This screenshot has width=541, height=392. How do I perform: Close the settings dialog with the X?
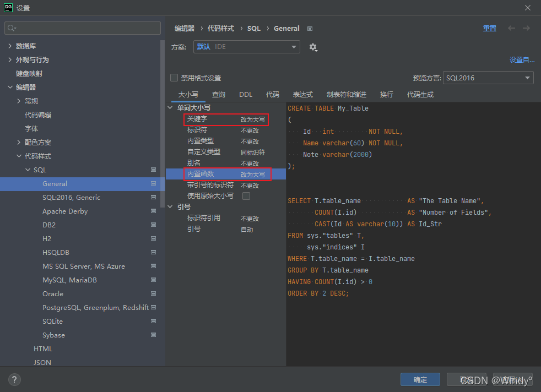(528, 8)
